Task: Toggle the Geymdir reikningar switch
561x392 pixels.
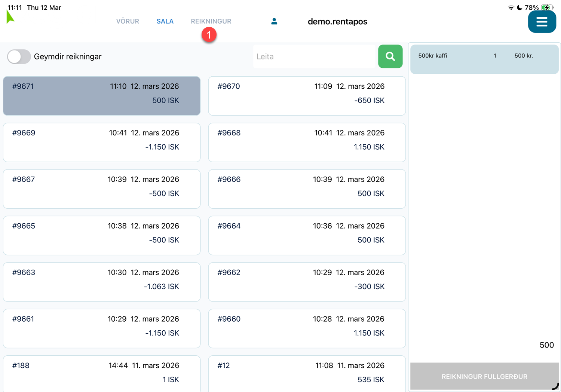Action: [19, 56]
